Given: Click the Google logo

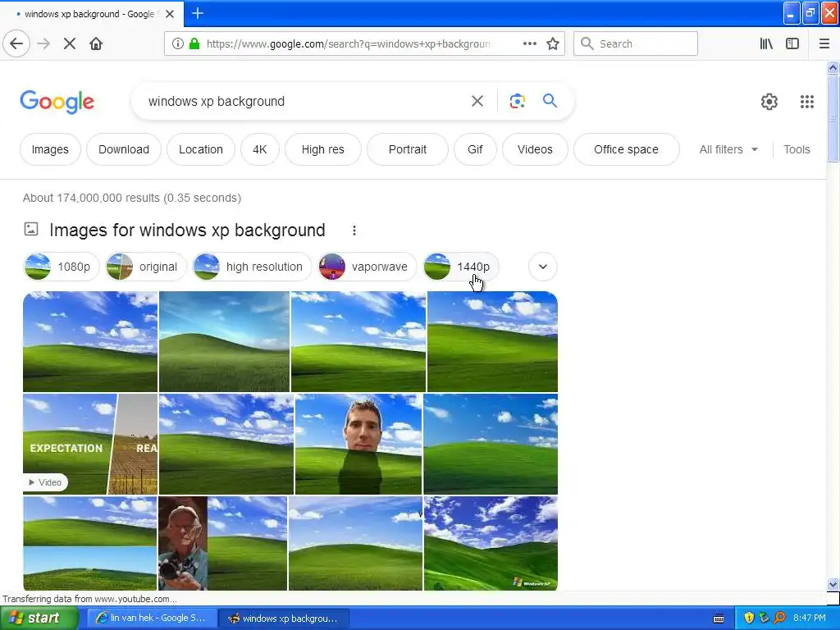Looking at the screenshot, I should tap(57, 102).
